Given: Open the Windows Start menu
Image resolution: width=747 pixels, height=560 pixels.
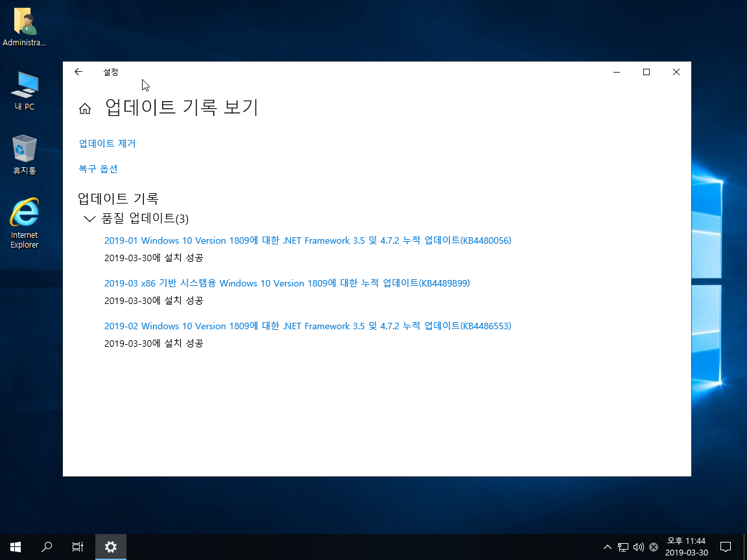Looking at the screenshot, I should coord(16,546).
